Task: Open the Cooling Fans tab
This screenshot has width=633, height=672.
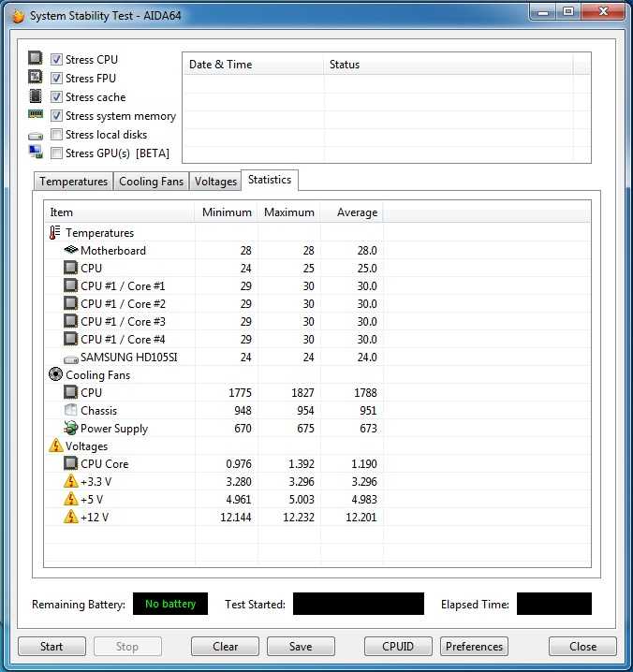Action: pos(151,182)
